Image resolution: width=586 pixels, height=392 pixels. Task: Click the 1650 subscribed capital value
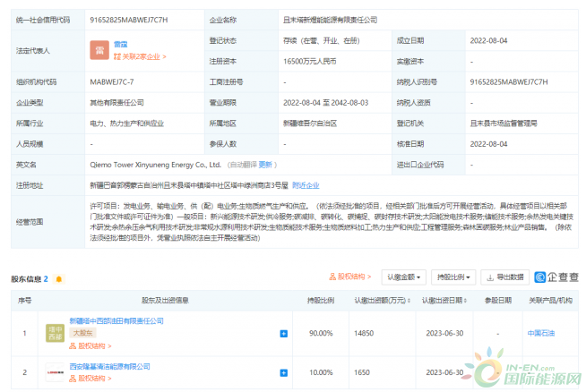(362, 372)
